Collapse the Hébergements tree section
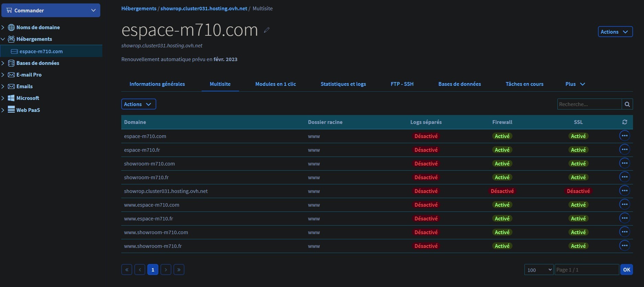Image resolution: width=644 pixels, height=287 pixels. (3, 39)
